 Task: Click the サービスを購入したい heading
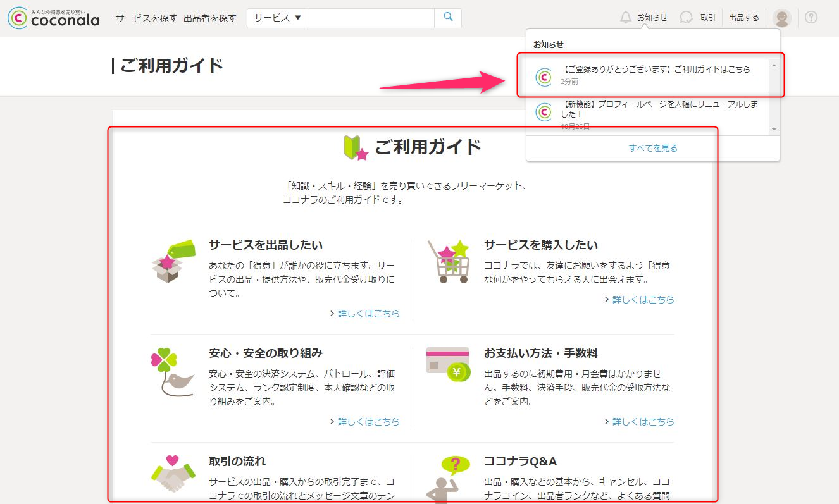pos(541,245)
